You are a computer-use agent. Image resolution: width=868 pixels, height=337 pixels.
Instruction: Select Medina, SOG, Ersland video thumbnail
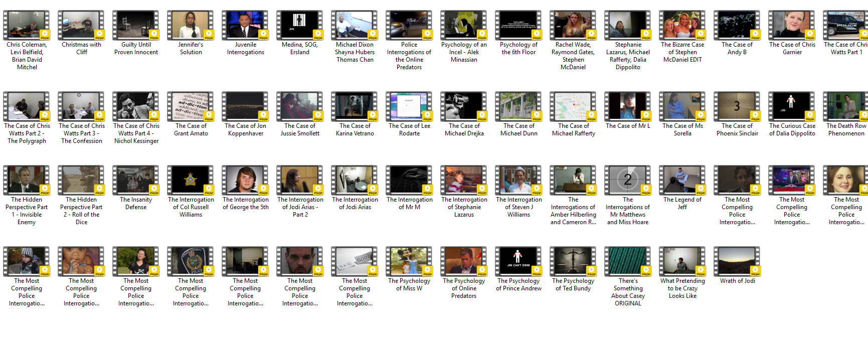300,25
